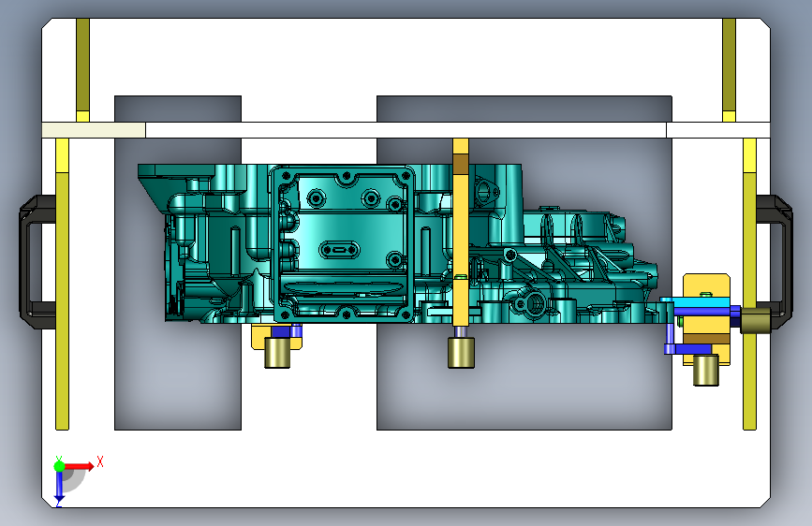Click the blue Z axis arrow of the triad
Viewport: 812px width, 526px height.
click(59, 485)
